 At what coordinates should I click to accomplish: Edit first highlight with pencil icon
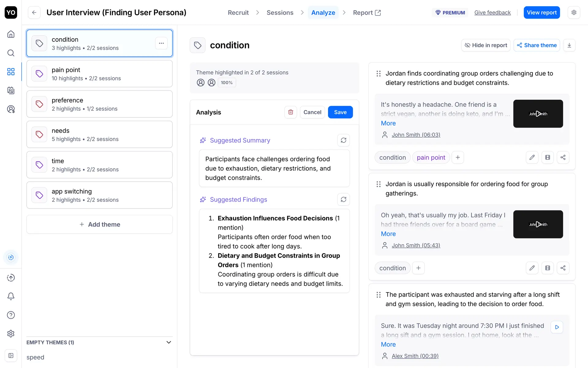point(532,157)
